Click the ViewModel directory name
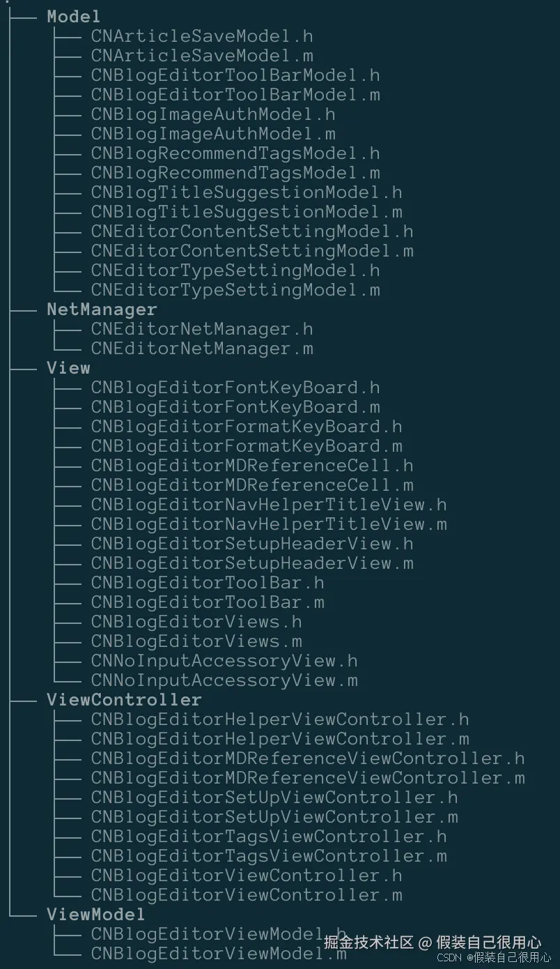 pos(95,914)
